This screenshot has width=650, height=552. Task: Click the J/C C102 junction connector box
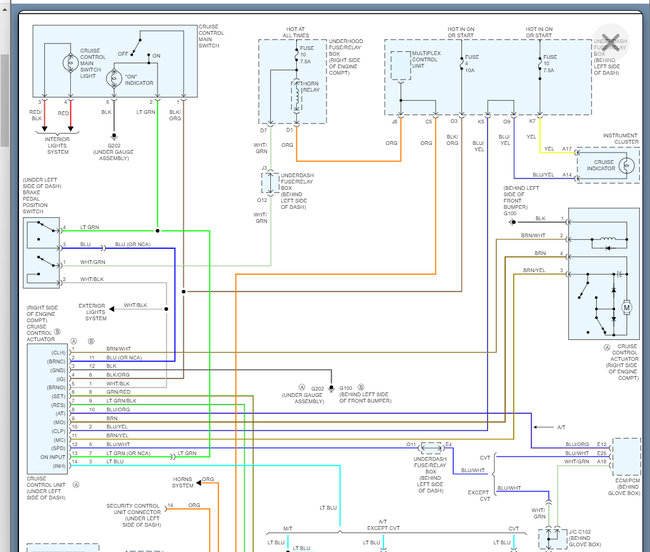[549, 538]
